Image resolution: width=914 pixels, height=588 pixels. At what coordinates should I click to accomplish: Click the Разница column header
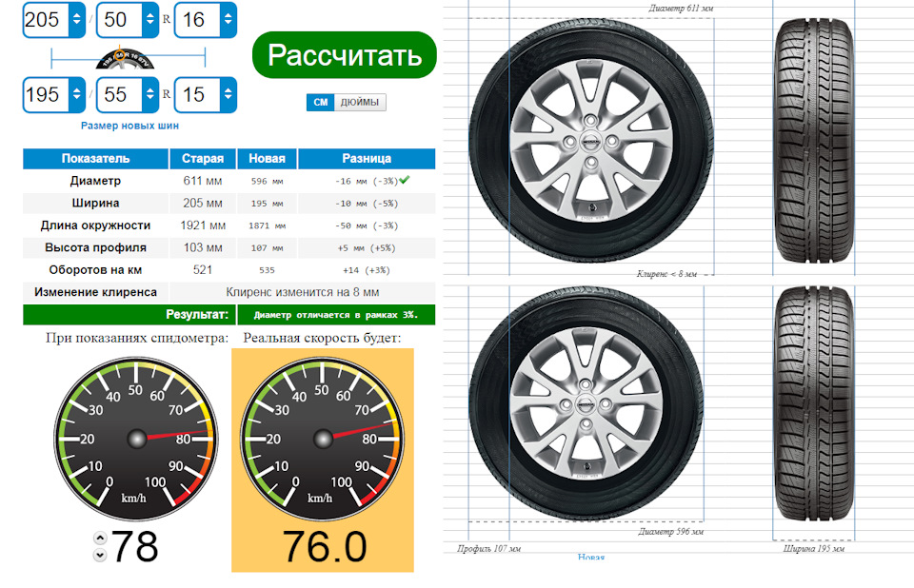point(367,159)
